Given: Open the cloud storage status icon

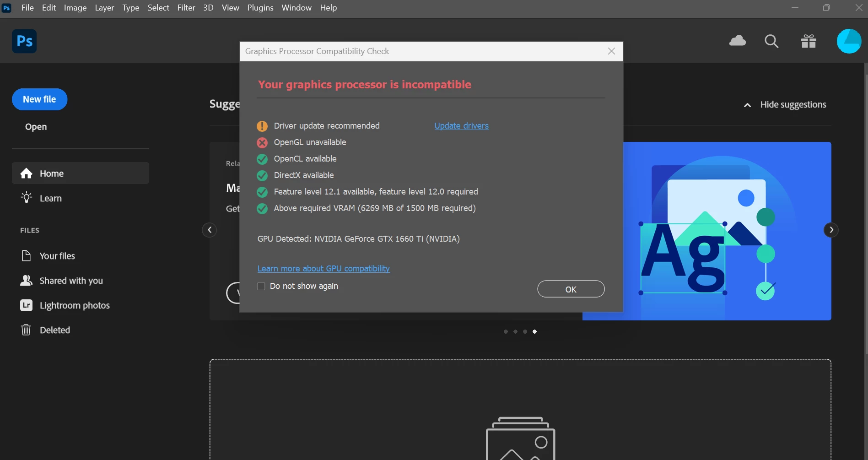Looking at the screenshot, I should 737,41.
